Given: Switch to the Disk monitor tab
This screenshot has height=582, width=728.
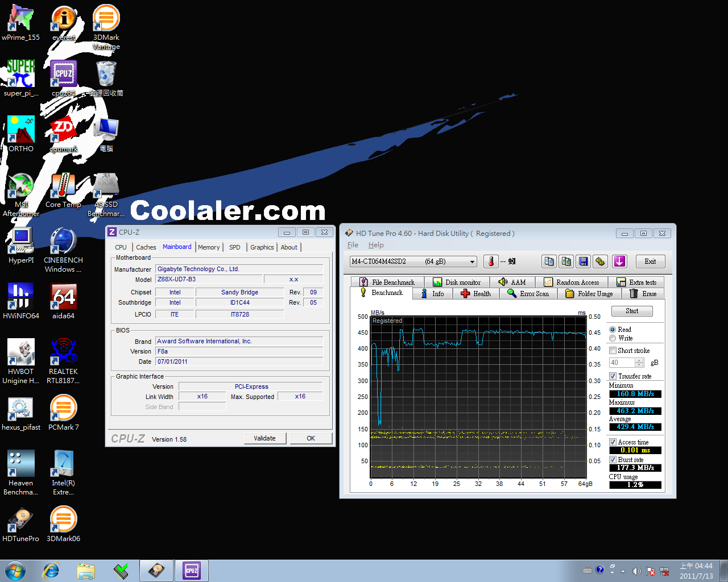Looking at the screenshot, I should (x=457, y=282).
